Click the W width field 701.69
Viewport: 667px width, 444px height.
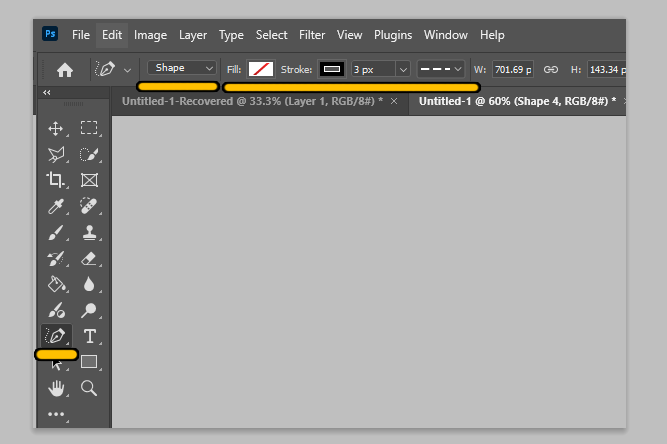[x=513, y=69]
